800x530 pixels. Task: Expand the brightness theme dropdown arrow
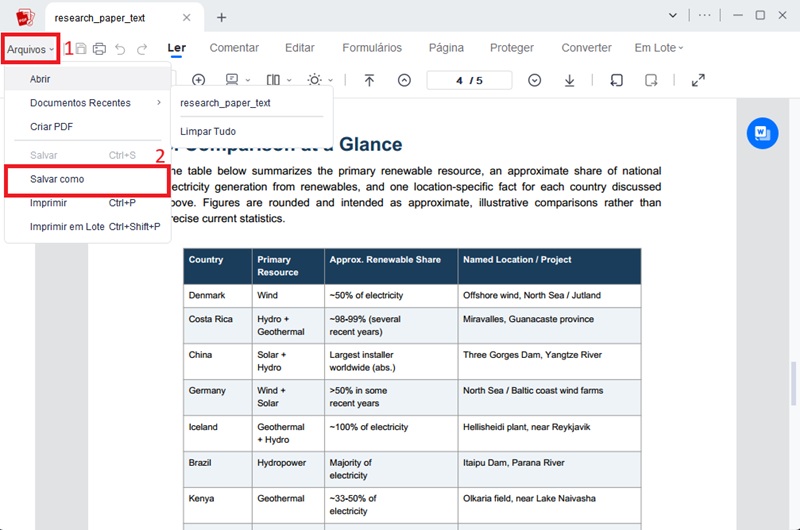(x=331, y=81)
